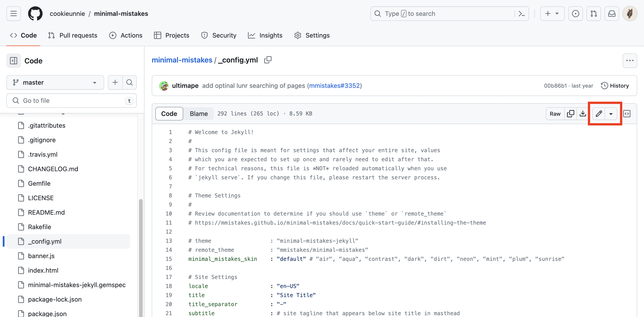The image size is (644, 317).
Task: Open the Projects tab
Action: 171,36
